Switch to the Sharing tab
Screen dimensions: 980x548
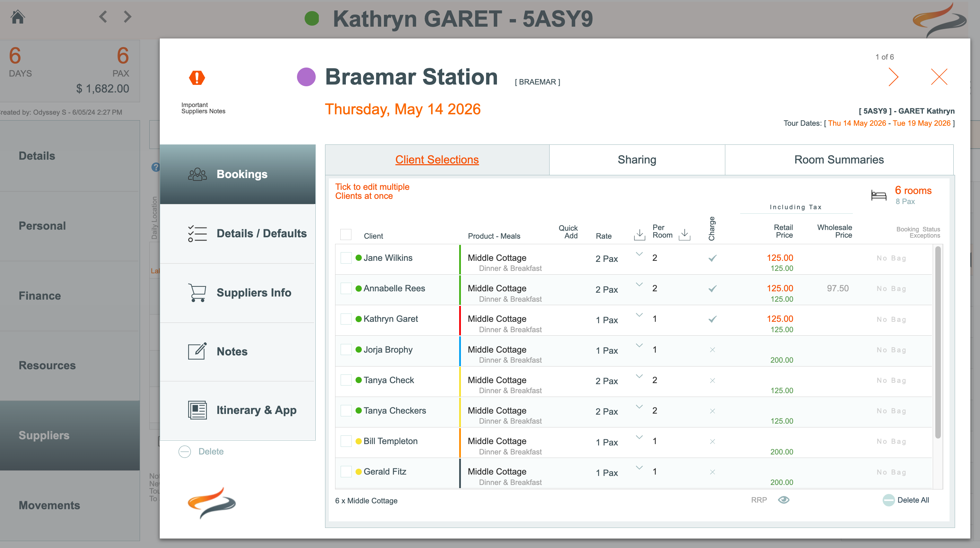pos(637,160)
